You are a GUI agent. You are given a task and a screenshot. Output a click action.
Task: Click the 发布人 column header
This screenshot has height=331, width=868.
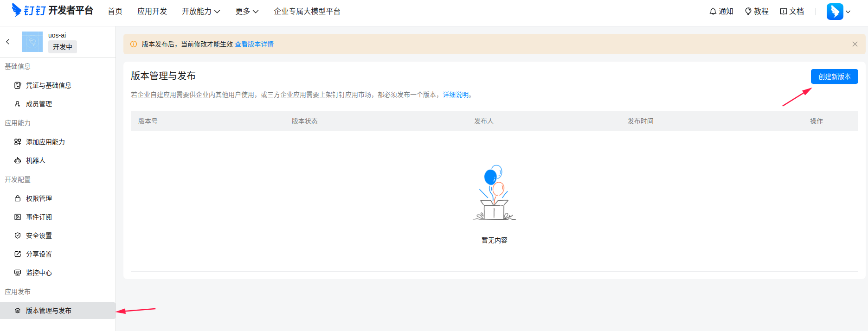[x=484, y=121]
